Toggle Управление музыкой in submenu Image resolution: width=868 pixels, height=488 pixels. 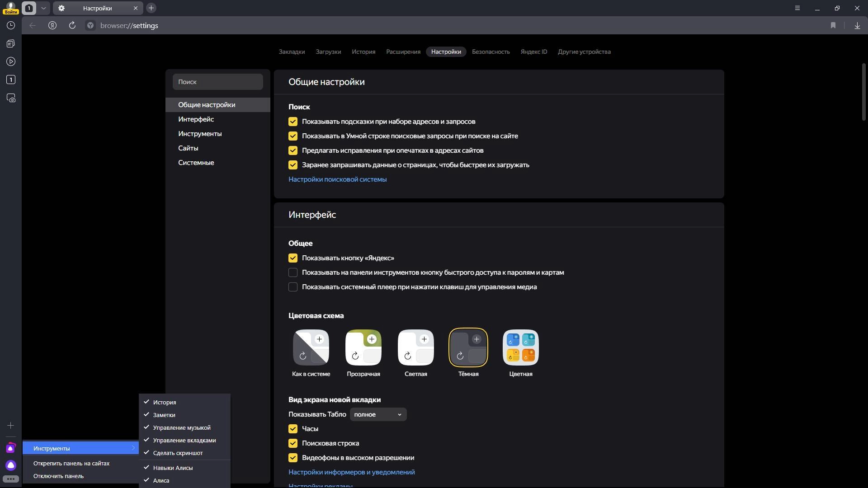point(185,427)
